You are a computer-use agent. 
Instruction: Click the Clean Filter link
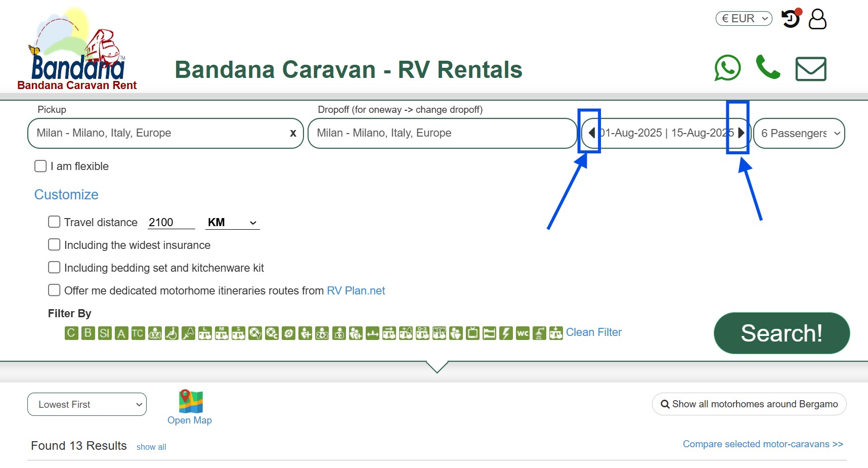(x=594, y=332)
